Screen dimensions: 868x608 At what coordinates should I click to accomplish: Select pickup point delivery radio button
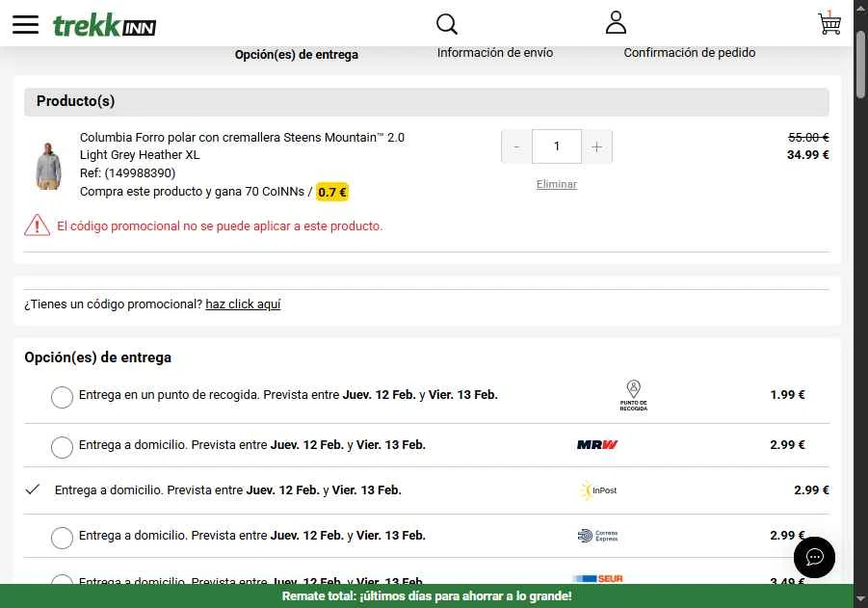[x=62, y=397]
